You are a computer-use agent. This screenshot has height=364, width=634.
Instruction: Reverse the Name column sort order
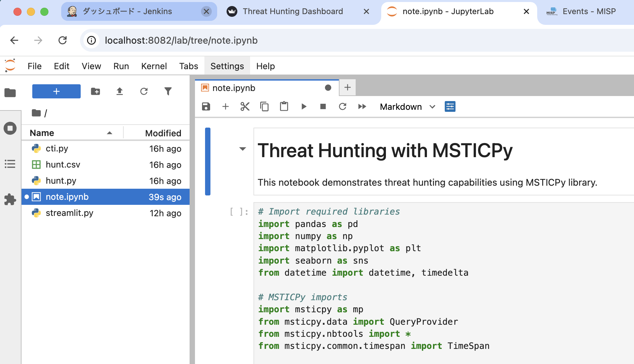click(110, 133)
